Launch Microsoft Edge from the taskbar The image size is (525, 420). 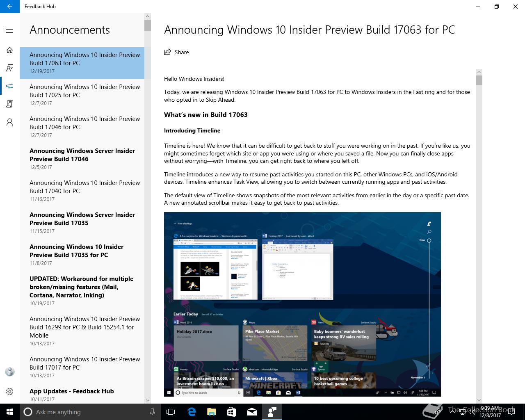(192, 412)
